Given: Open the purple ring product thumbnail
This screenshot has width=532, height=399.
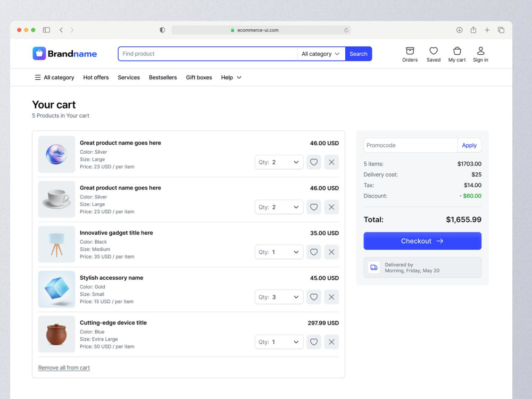Looking at the screenshot, I should tap(57, 154).
